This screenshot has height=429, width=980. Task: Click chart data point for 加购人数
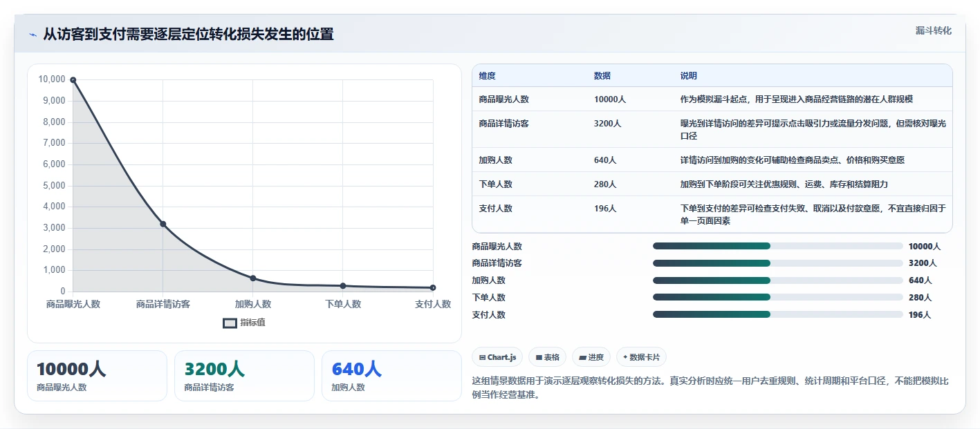coord(253,278)
